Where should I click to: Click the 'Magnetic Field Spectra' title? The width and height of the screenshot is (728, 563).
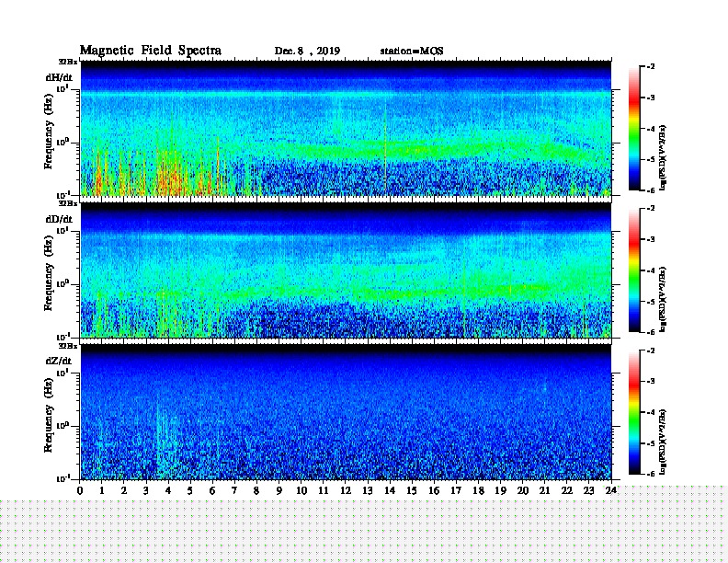151,51
